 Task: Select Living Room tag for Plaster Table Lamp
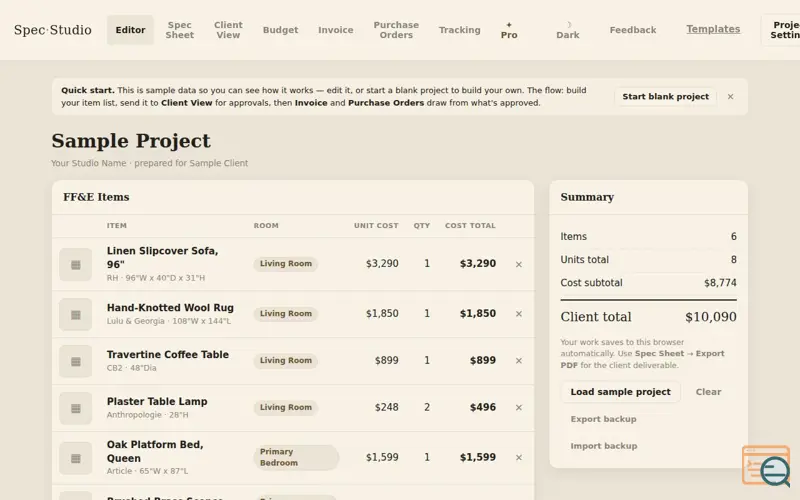[x=286, y=408]
